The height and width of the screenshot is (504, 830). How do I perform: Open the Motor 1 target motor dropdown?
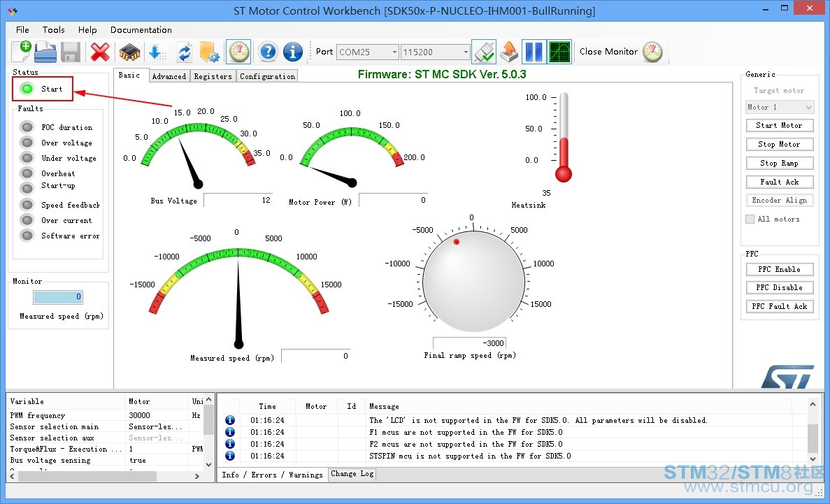(780, 107)
